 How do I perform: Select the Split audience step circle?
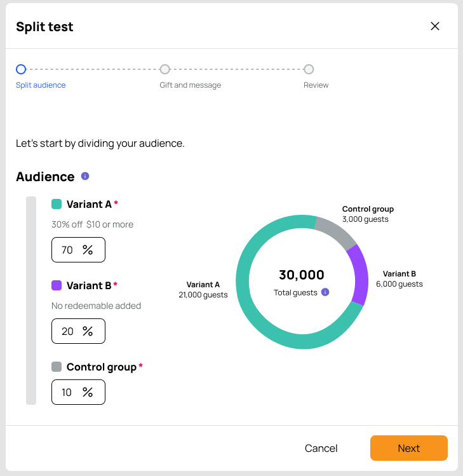pyautogui.click(x=21, y=69)
